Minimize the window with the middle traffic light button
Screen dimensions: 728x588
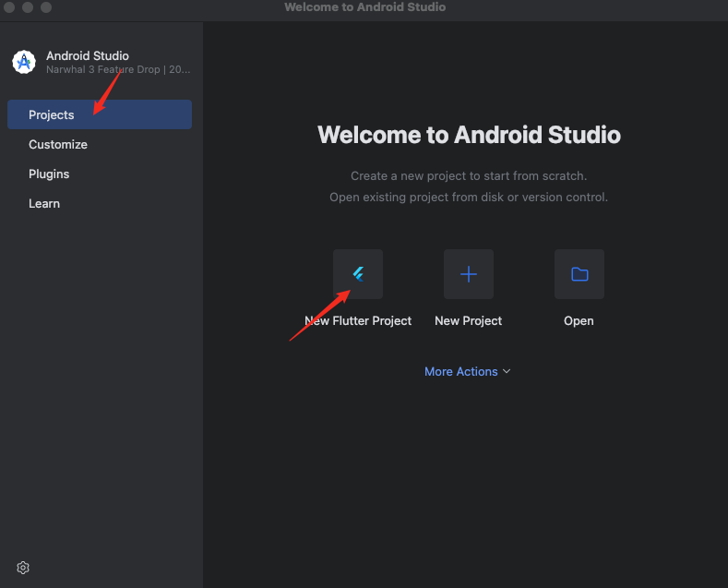tap(28, 7)
